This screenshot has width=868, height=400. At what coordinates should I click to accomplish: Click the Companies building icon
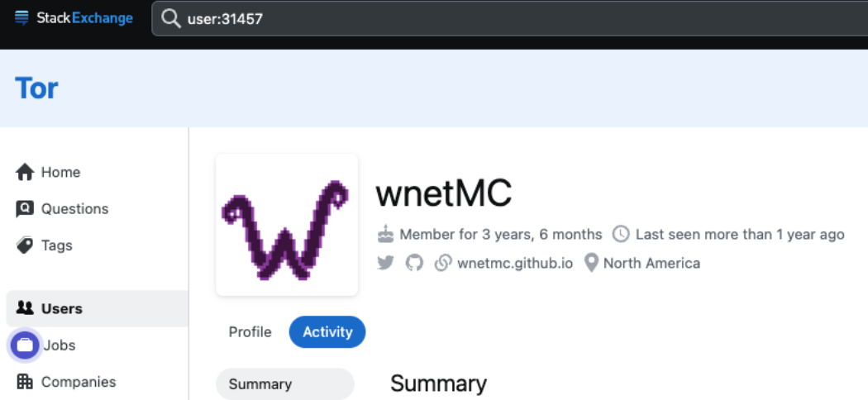pos(25,381)
